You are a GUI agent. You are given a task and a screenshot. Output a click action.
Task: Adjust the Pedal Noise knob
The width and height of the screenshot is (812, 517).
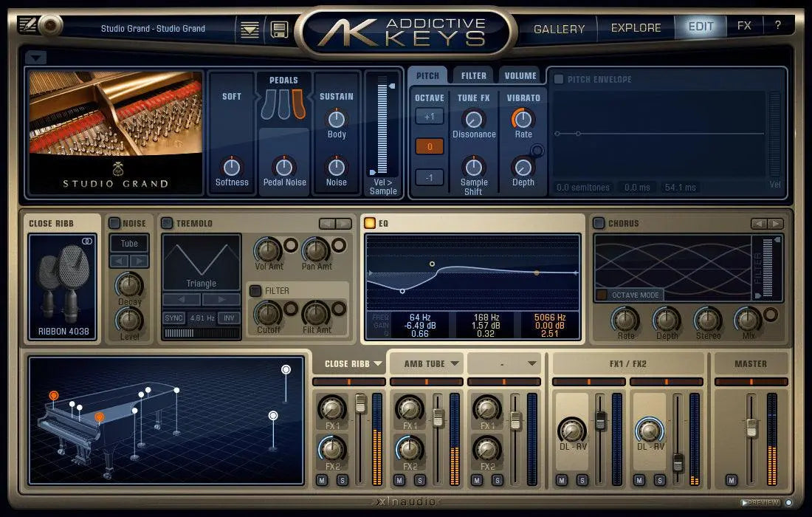[x=285, y=168]
